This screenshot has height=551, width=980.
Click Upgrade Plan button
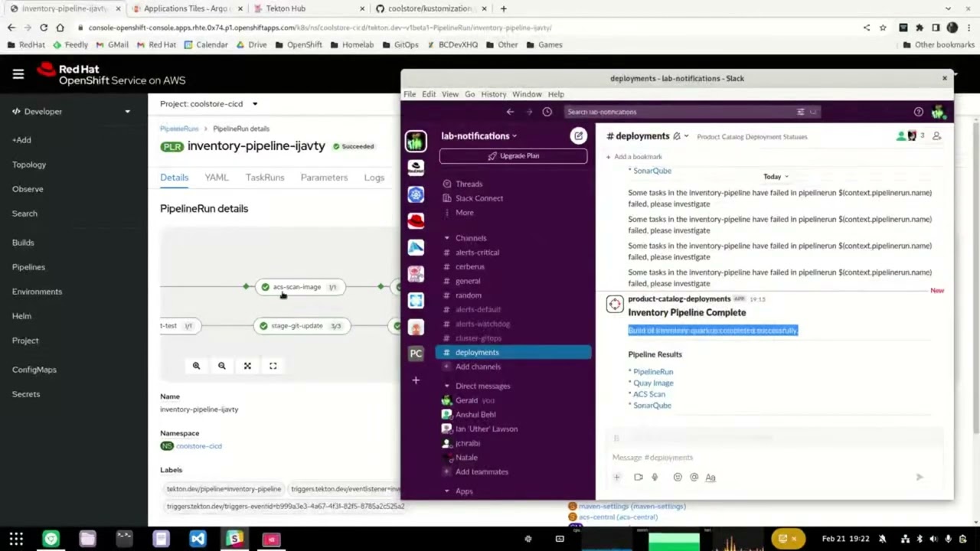tap(513, 156)
